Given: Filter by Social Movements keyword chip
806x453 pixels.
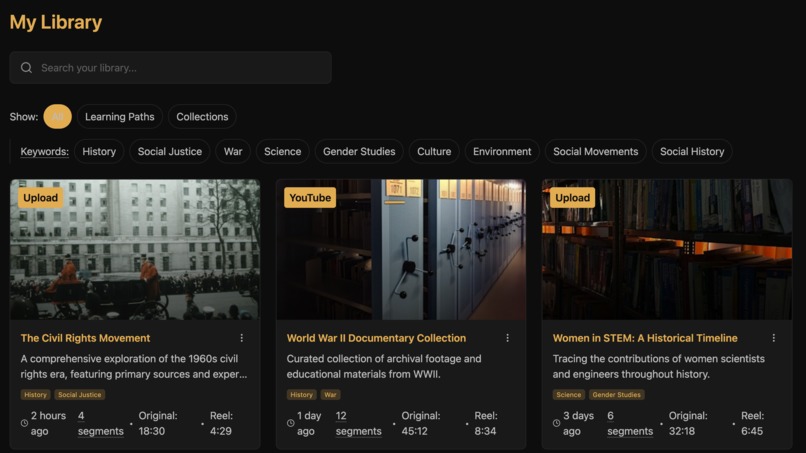Looking at the screenshot, I should pos(596,152).
